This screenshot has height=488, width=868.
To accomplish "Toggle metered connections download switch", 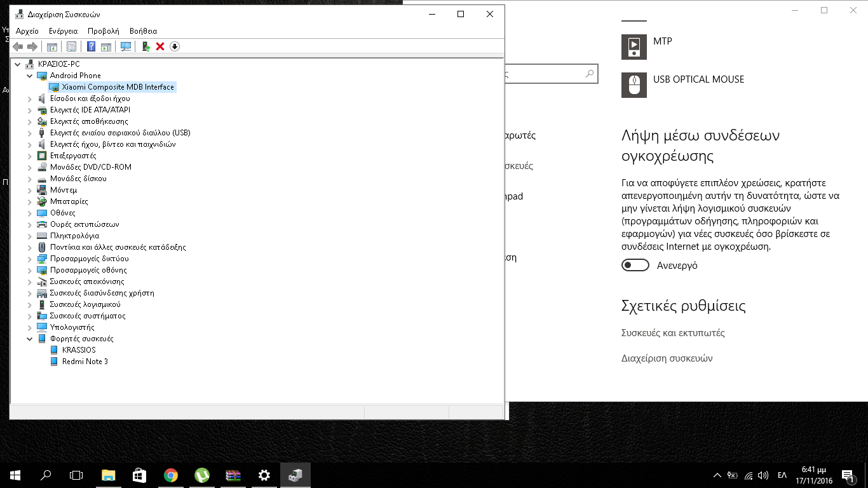I will coord(635,265).
